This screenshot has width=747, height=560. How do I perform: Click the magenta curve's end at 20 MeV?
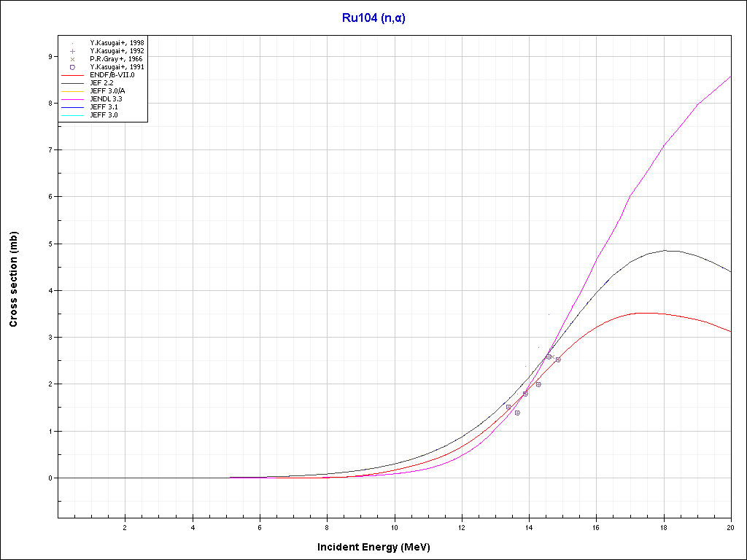(x=730, y=77)
